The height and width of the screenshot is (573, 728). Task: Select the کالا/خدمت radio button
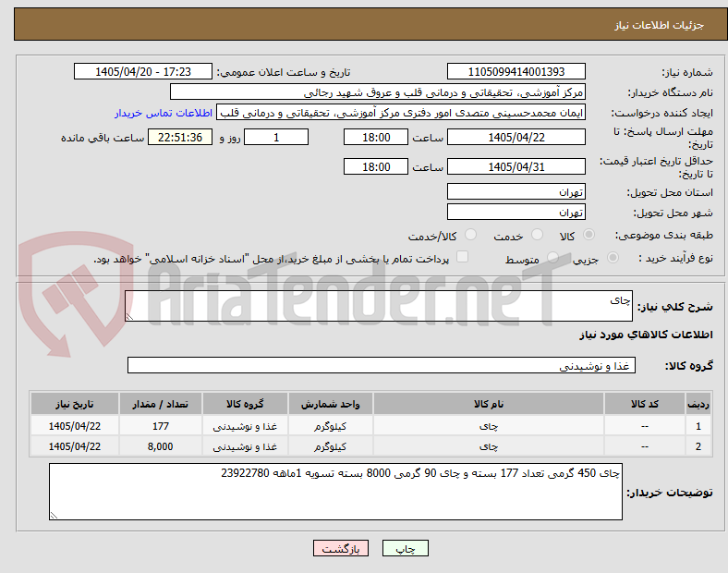(x=471, y=235)
